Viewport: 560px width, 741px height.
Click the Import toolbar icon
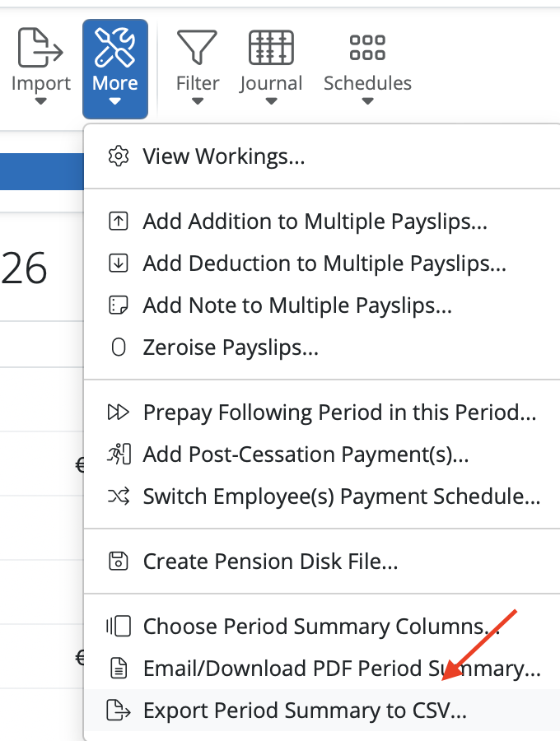pos(40,47)
